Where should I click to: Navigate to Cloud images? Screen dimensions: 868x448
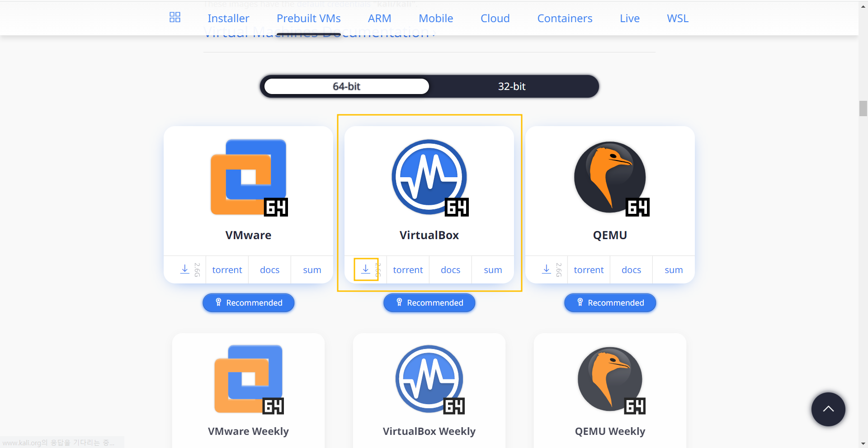tap(495, 19)
